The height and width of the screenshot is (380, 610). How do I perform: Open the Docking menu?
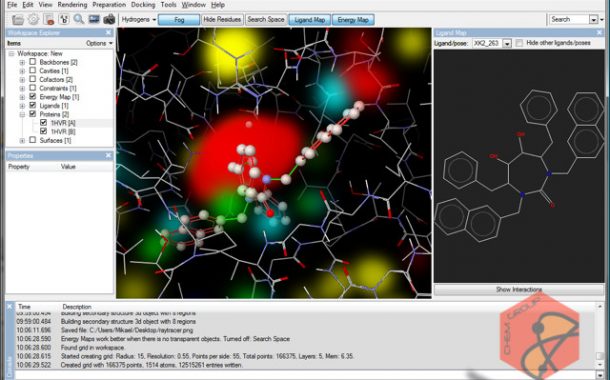(143, 5)
